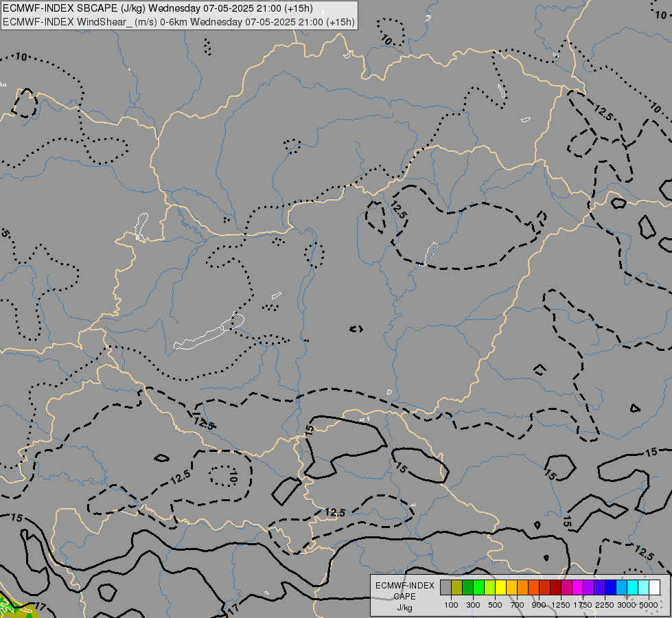Select the orange swatch after 700
Screen dimensions: 672x618
click(523, 587)
